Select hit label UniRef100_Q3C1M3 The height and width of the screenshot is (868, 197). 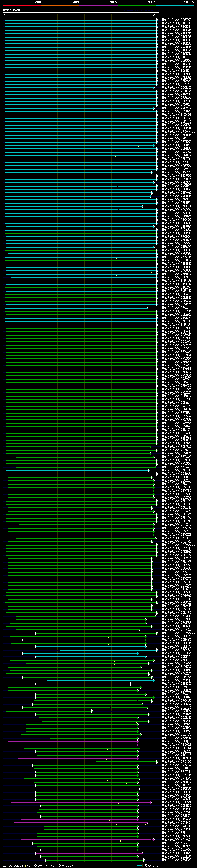[177, 101]
